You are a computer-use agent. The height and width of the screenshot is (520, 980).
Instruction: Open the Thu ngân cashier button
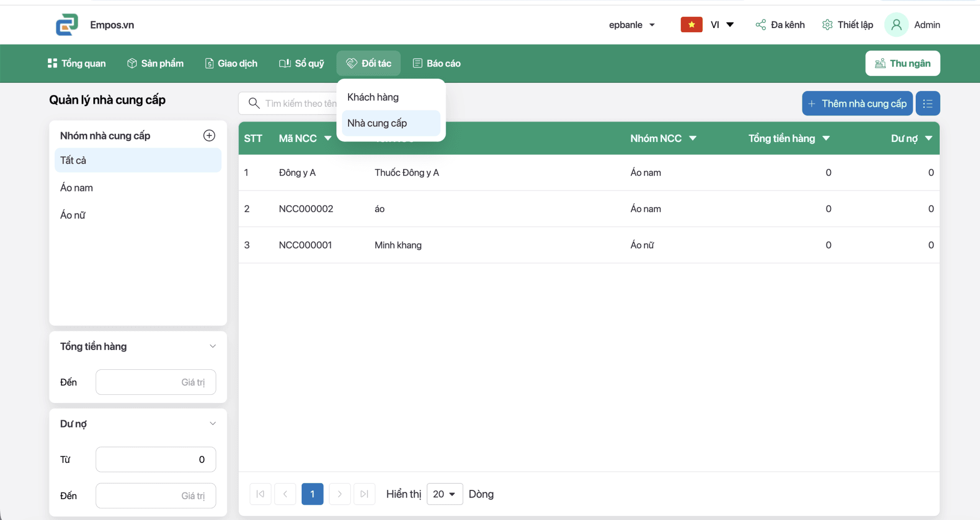[902, 63]
